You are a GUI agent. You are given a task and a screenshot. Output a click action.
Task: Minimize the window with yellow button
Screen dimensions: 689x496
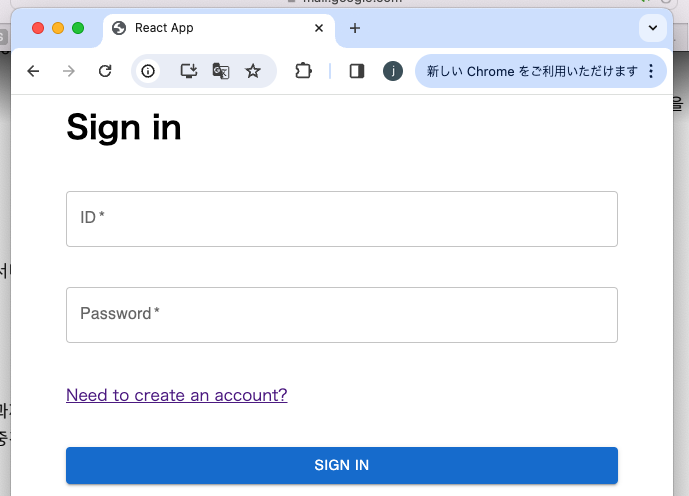[58, 28]
